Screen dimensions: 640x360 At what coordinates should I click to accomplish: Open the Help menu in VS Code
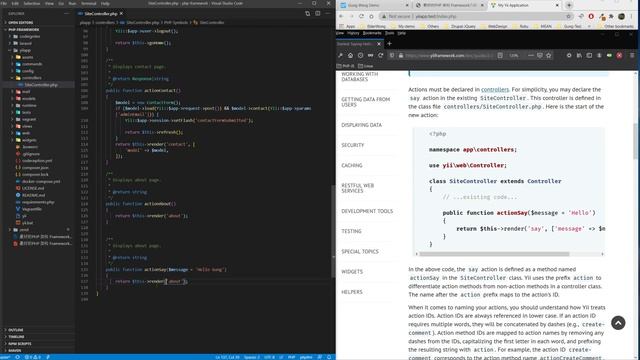(105, 3)
